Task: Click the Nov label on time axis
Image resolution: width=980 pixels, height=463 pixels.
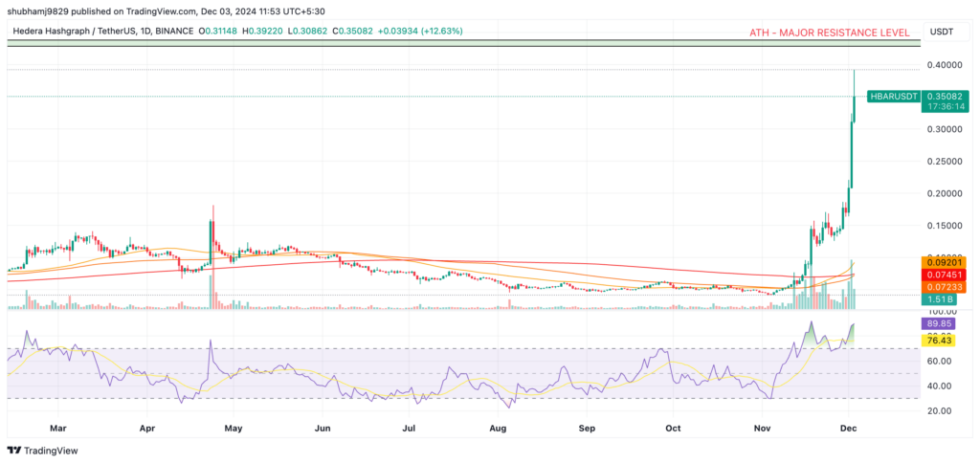Action: pyautogui.click(x=762, y=429)
